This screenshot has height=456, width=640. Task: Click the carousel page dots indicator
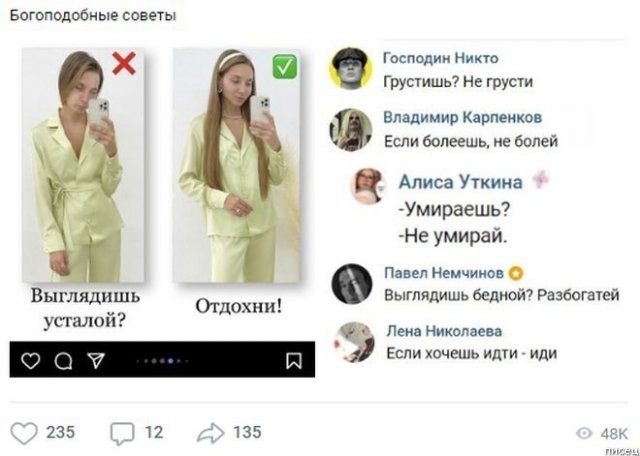click(x=163, y=361)
